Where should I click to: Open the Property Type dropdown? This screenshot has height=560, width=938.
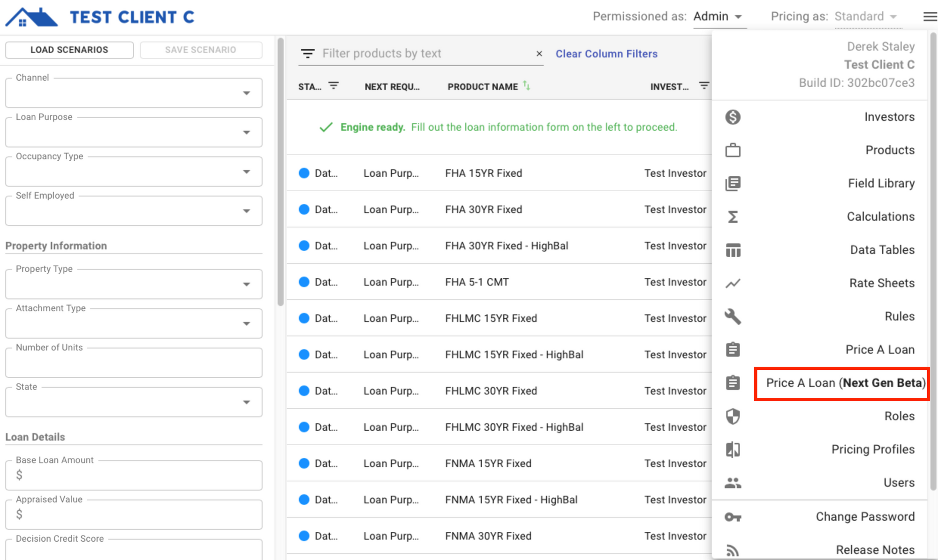134,284
